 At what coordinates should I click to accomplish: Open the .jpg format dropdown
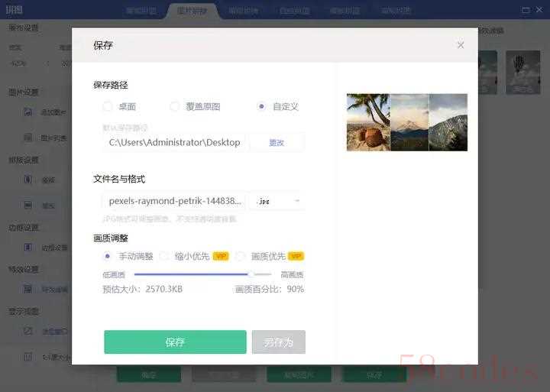[277, 201]
